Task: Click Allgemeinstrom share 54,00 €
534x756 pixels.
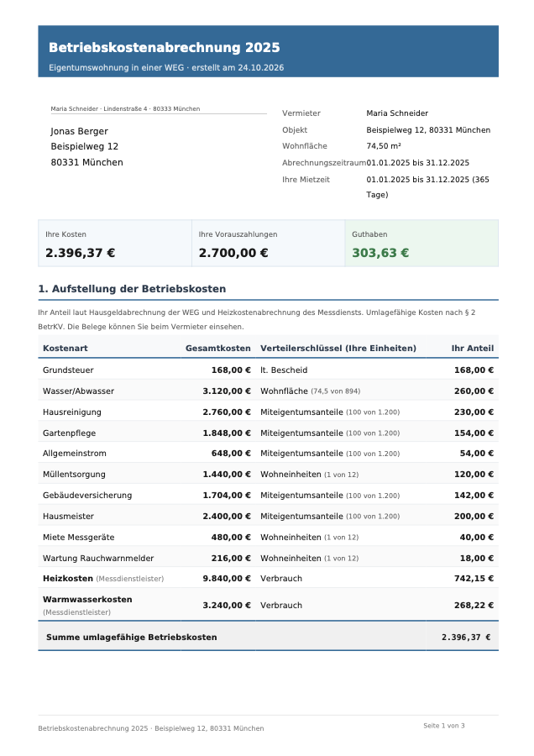Action: pyautogui.click(x=477, y=454)
